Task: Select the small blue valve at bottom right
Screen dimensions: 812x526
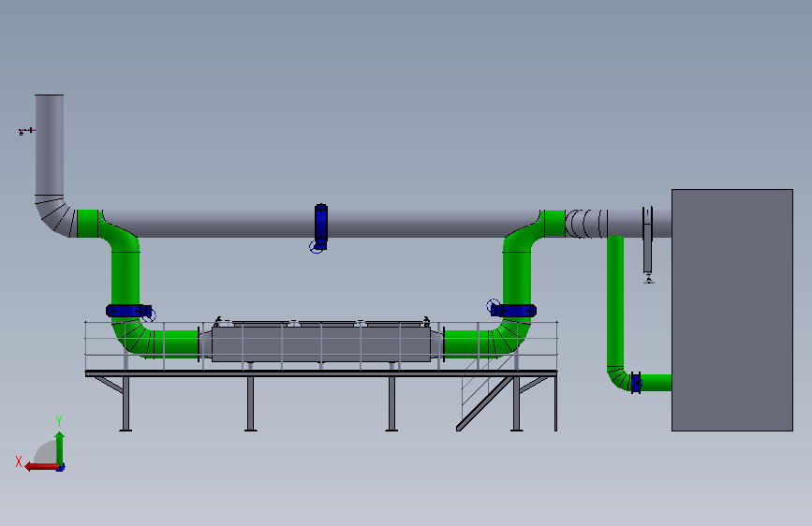Action: [x=637, y=383]
